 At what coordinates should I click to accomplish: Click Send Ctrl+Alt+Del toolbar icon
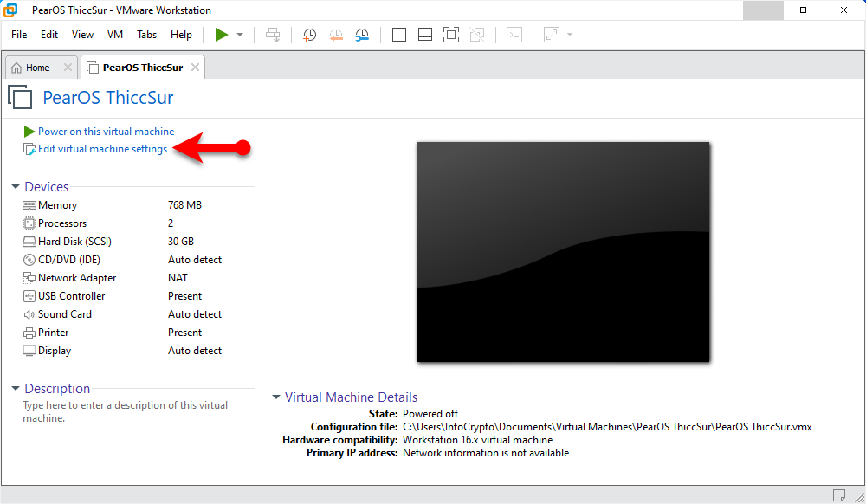pyautogui.click(x=273, y=35)
